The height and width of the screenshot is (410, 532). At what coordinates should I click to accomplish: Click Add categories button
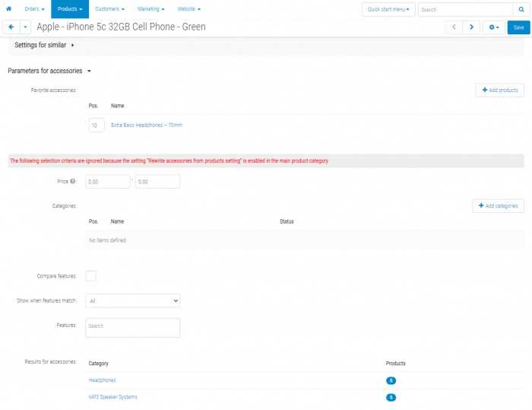coord(498,206)
